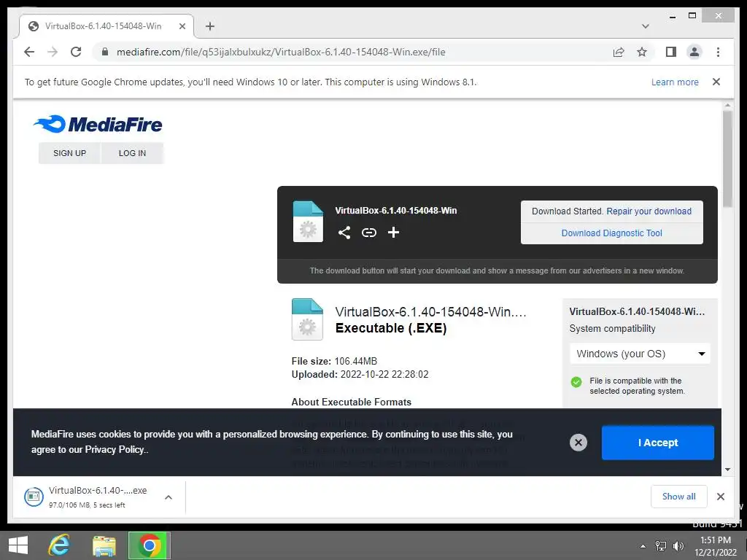Click the File size 106.44MB text
The height and width of the screenshot is (560, 747).
point(334,361)
